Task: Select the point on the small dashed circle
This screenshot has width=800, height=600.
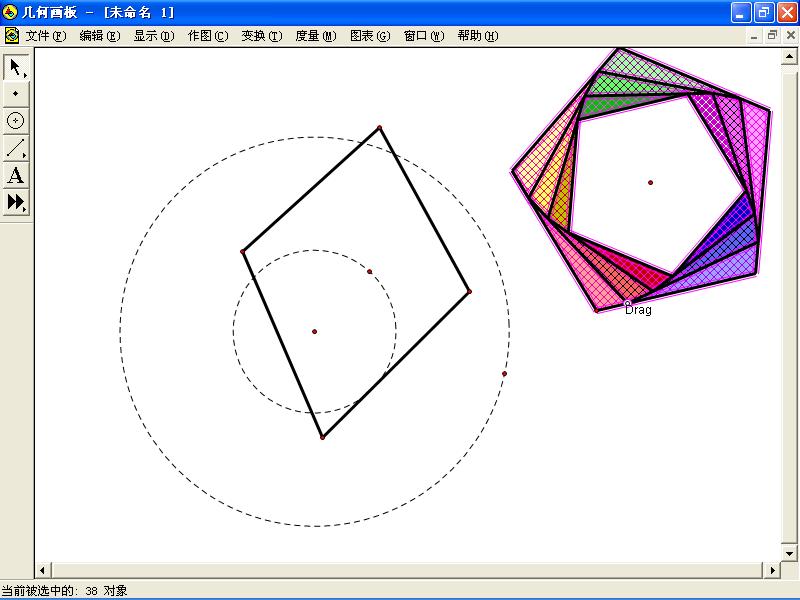Action: pyautogui.click(x=369, y=271)
